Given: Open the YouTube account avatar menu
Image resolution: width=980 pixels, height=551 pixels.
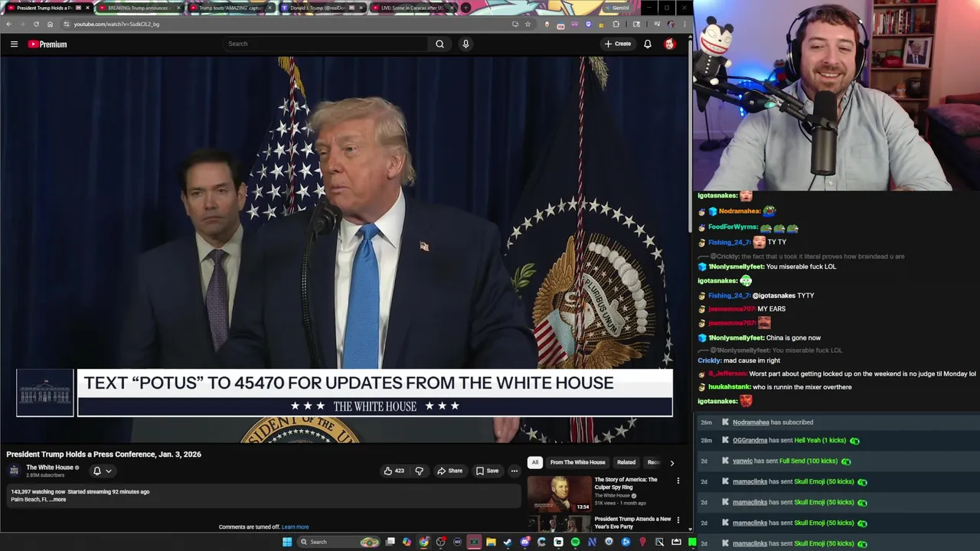Looking at the screenshot, I should [x=670, y=44].
